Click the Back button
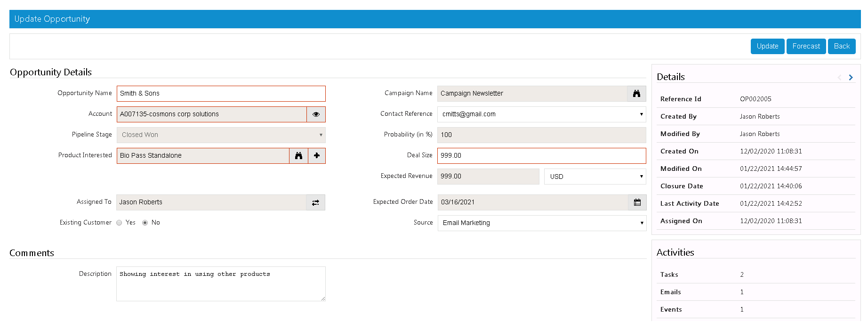Screen dimensions: 868x322 point(842,46)
